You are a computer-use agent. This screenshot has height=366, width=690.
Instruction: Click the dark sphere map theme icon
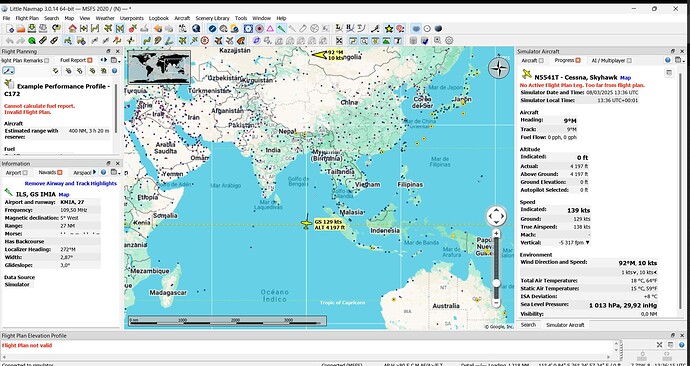click(438, 29)
